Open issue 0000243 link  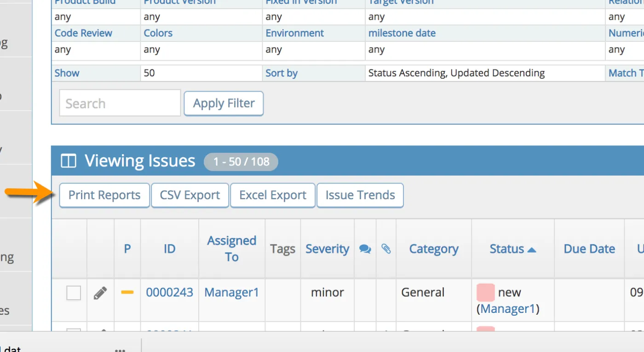point(170,292)
